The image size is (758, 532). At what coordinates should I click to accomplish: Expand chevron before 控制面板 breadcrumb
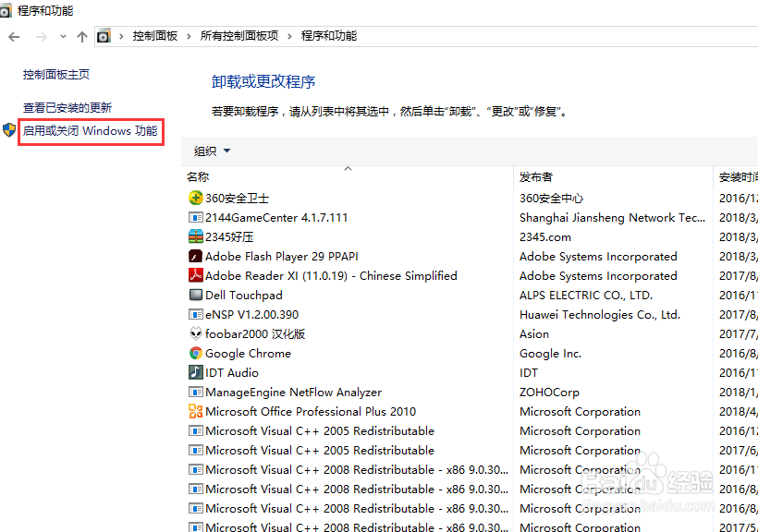121,36
